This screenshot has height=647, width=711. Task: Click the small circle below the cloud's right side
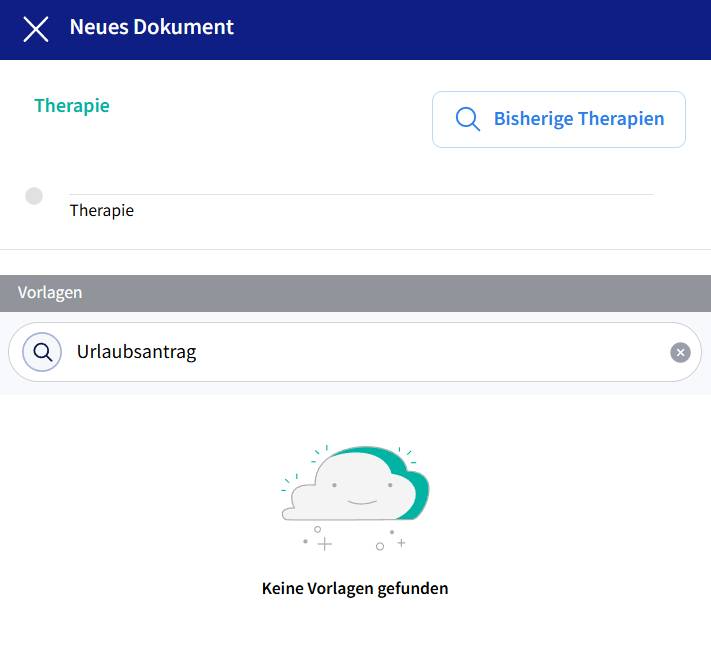click(x=380, y=546)
